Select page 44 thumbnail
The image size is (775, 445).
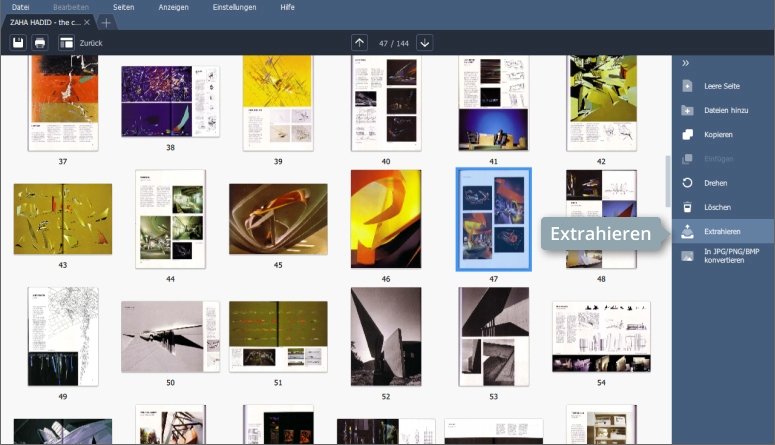pyautogui.click(x=171, y=219)
